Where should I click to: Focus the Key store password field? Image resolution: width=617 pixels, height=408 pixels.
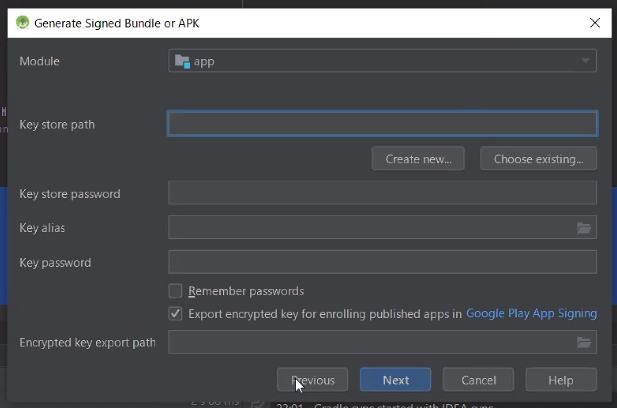point(382,193)
